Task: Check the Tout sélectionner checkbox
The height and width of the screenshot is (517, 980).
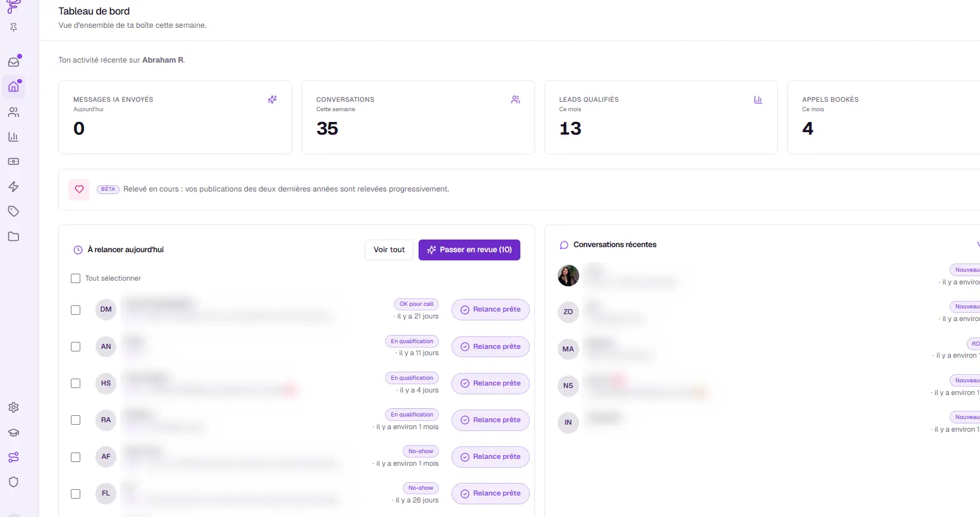Action: pyautogui.click(x=76, y=278)
